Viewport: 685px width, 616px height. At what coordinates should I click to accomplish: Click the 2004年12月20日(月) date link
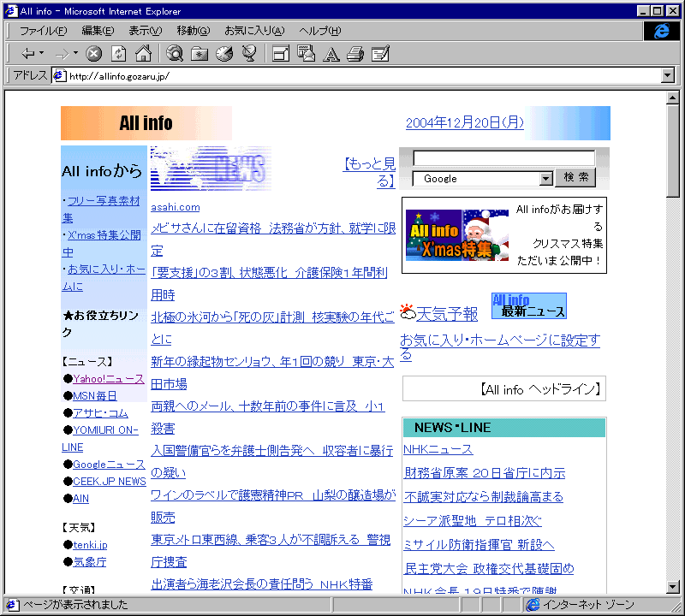[x=465, y=122]
